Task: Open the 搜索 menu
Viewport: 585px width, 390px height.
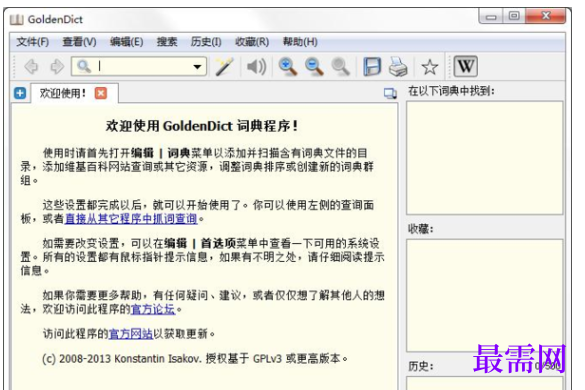Action: coord(167,41)
